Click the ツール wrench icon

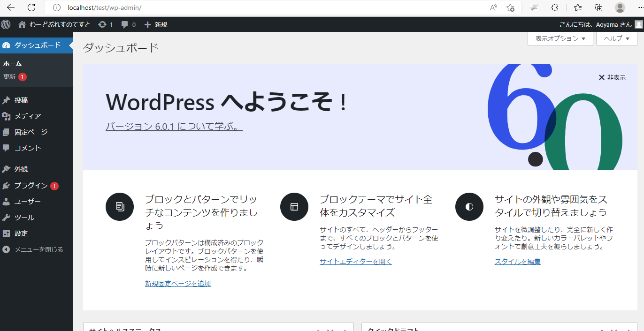click(6, 218)
